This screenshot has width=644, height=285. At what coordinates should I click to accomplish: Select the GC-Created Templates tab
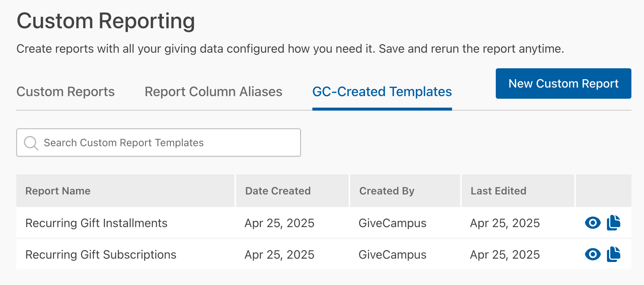coord(382,92)
